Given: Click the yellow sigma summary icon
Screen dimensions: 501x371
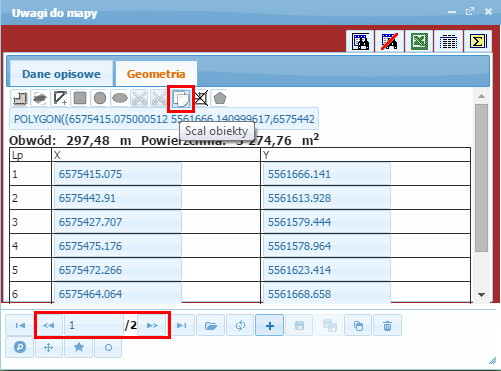Looking at the screenshot, I should [478, 41].
